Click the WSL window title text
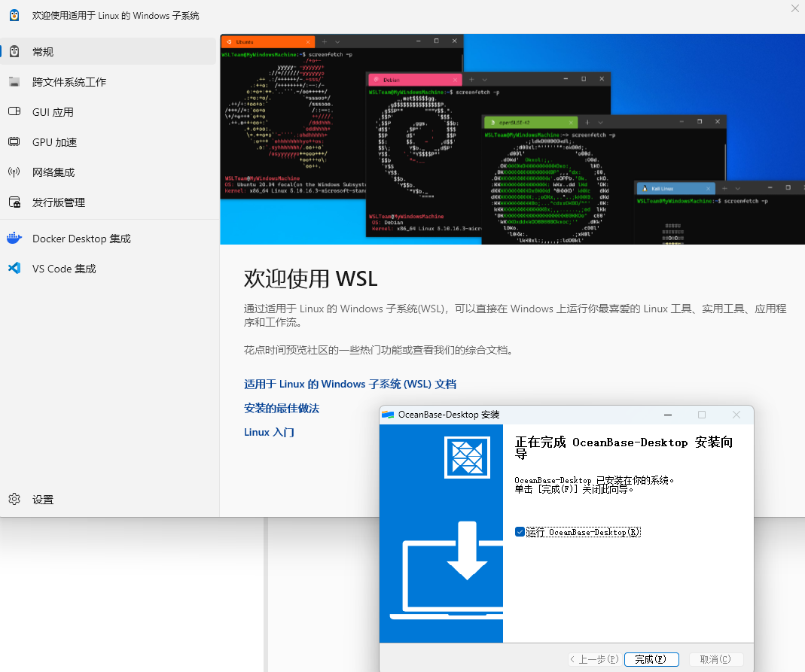 tap(115, 15)
